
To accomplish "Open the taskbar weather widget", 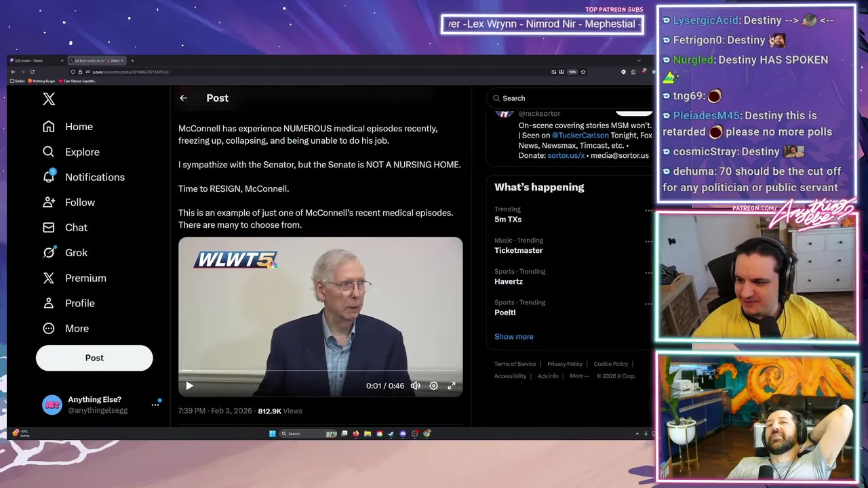I will pos(21,433).
